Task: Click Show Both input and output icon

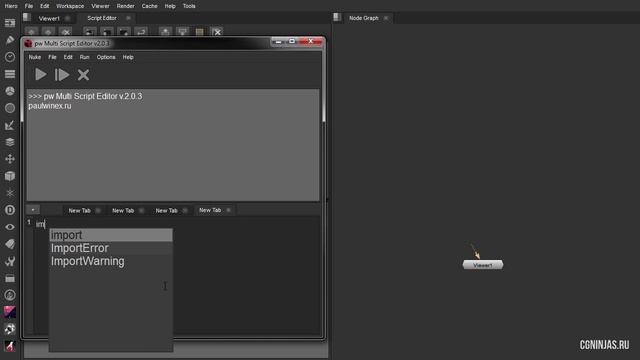Action: pyautogui.click(x=200, y=32)
